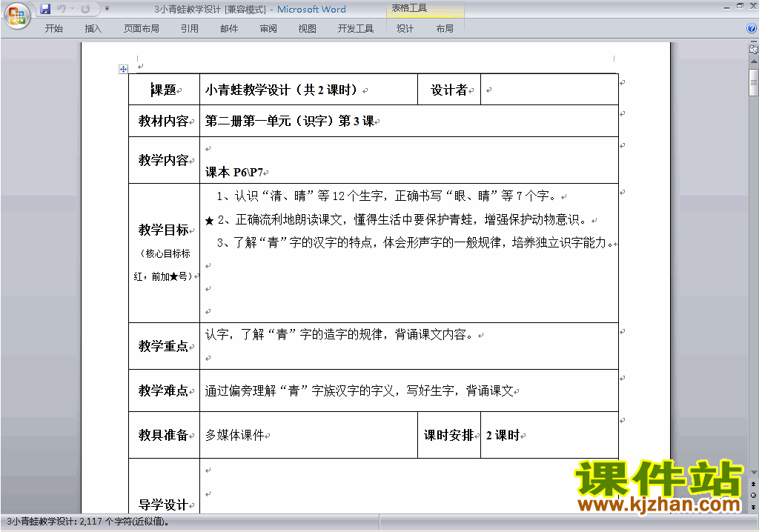
Task: Open the Select Browse Object round button
Action: click(753, 495)
